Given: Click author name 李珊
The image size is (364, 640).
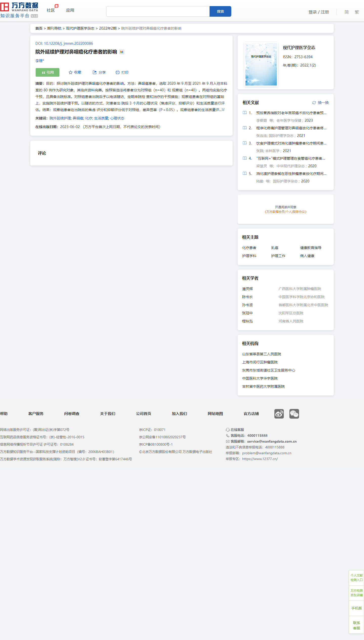Looking at the screenshot, I should tap(39, 61).
